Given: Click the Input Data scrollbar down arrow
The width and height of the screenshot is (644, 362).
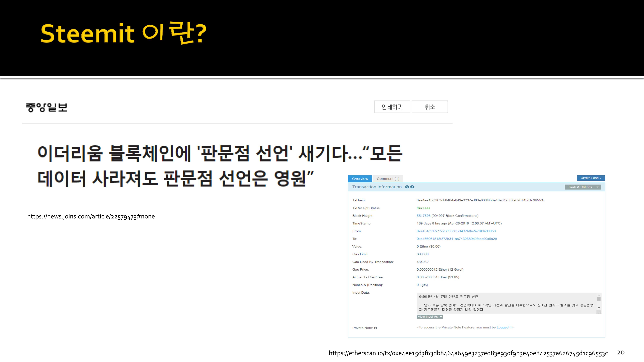Looking at the screenshot, I should point(598,308).
